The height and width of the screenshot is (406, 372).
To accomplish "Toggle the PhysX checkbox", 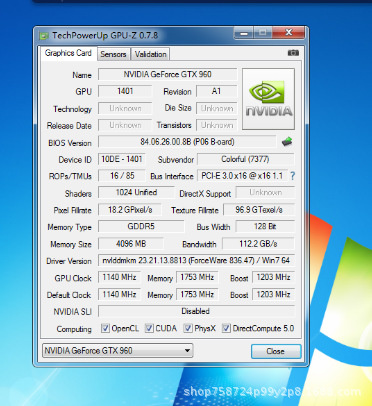I will point(188,328).
